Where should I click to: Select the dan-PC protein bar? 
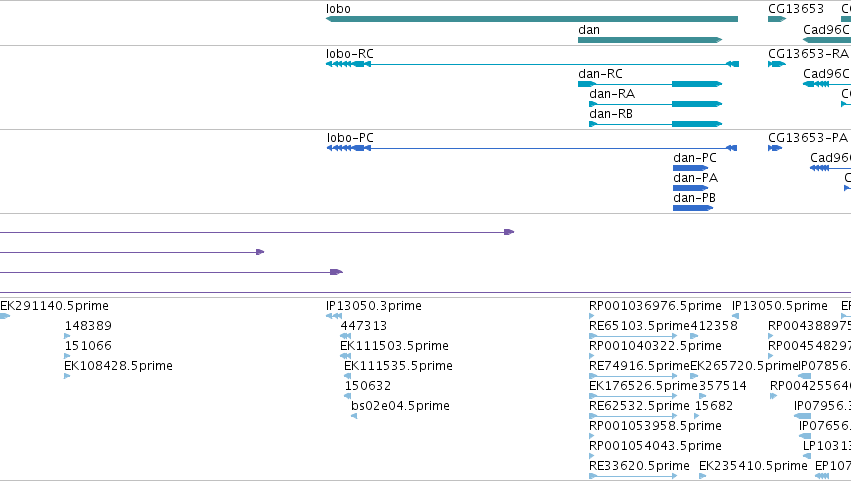click(x=690, y=168)
